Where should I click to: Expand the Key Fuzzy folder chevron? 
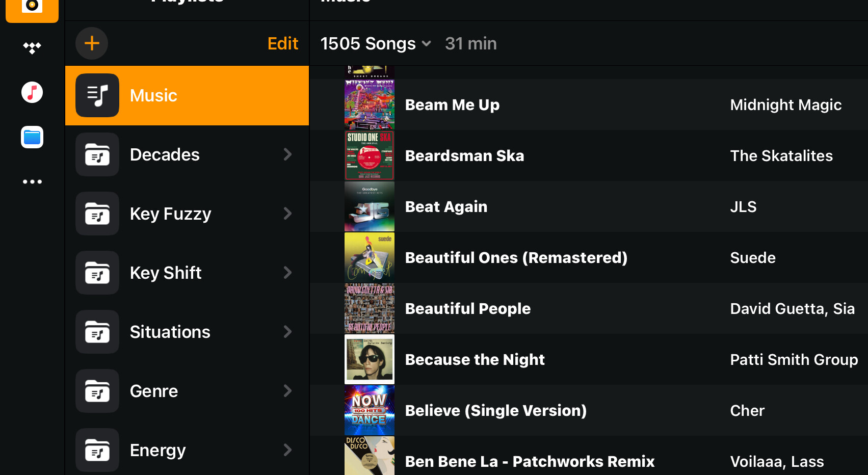[x=287, y=214]
